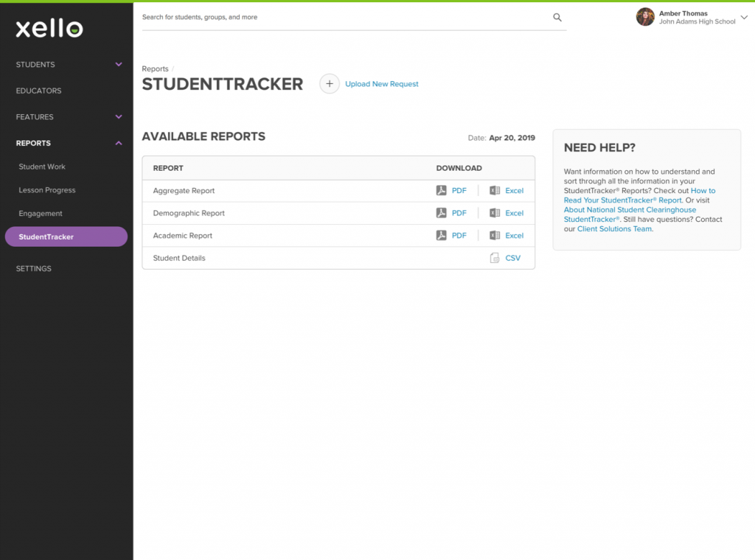
Task: Download Aggregate Report as PDF link
Action: [x=459, y=191]
